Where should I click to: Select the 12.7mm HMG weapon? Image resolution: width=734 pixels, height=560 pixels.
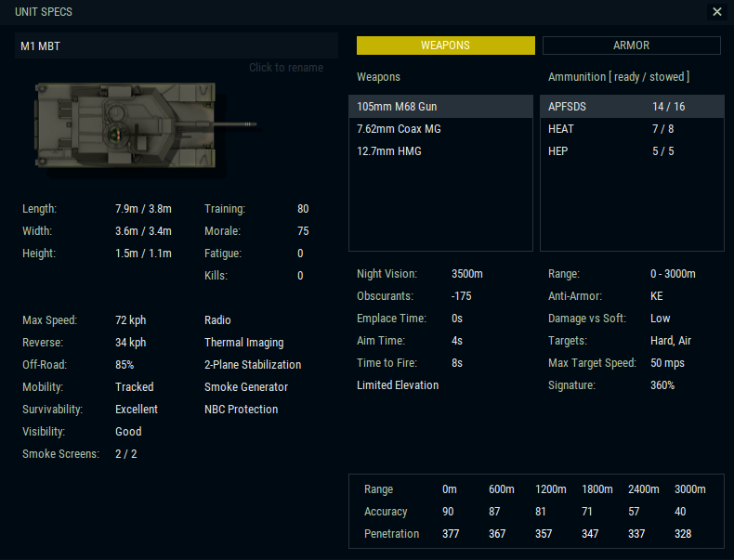(440, 151)
